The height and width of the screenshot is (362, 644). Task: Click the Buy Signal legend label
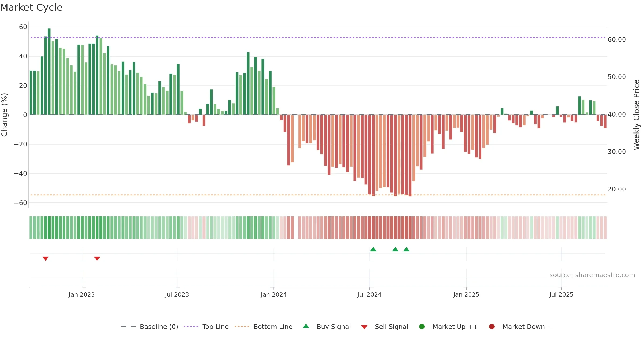[x=334, y=327]
